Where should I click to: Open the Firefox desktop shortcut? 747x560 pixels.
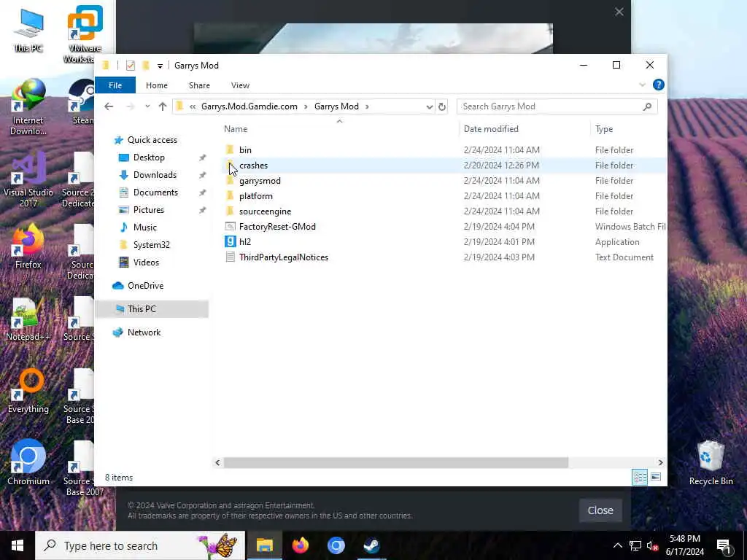(x=28, y=246)
